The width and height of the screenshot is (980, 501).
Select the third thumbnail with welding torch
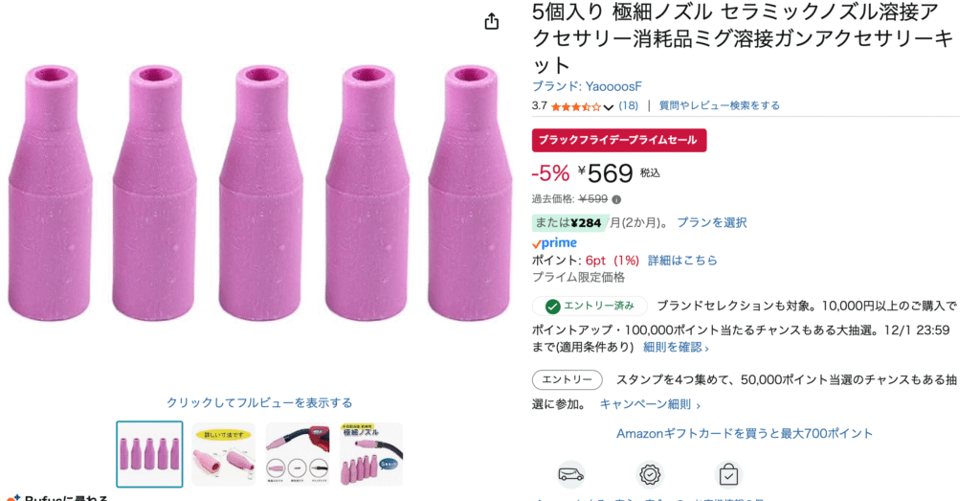pyautogui.click(x=297, y=454)
